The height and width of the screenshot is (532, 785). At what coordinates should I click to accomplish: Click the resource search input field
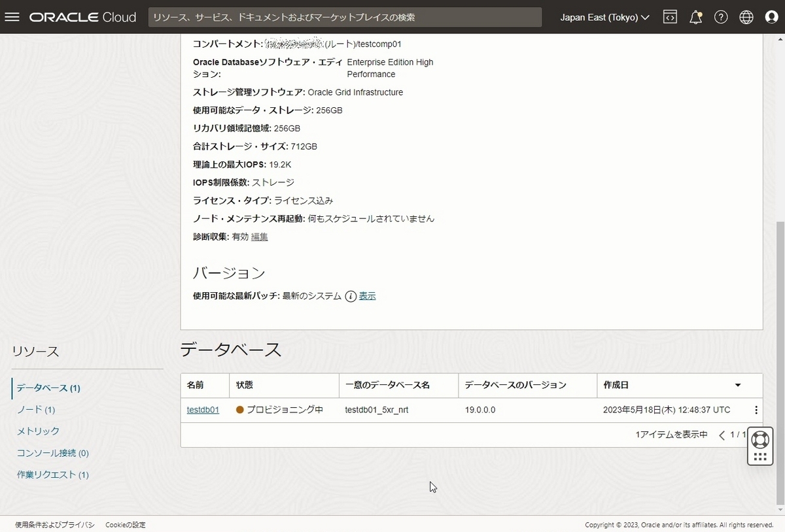345,17
